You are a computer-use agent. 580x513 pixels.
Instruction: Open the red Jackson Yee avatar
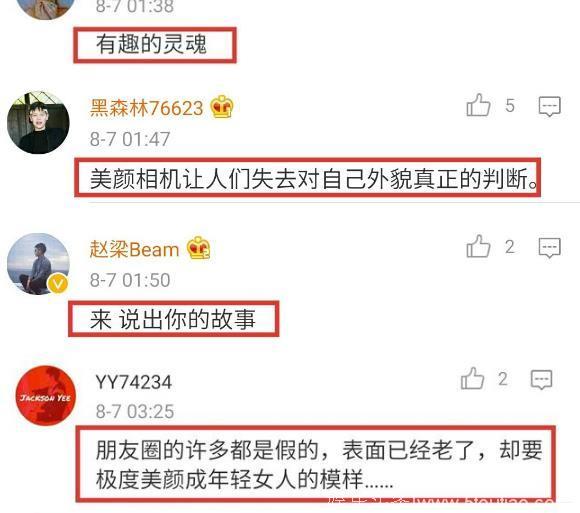[x=45, y=396]
